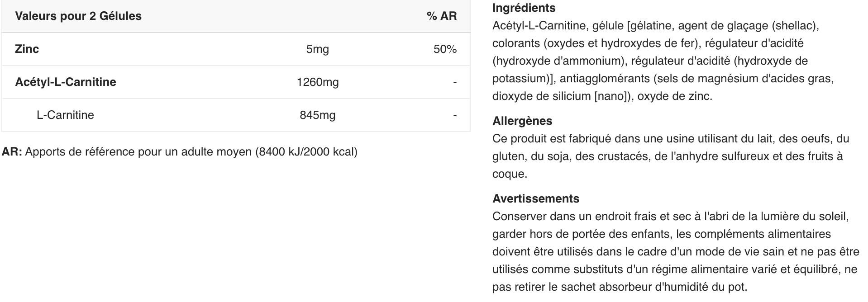Click the '% AR' column header
This screenshot has width=868, height=302.
(441, 16)
